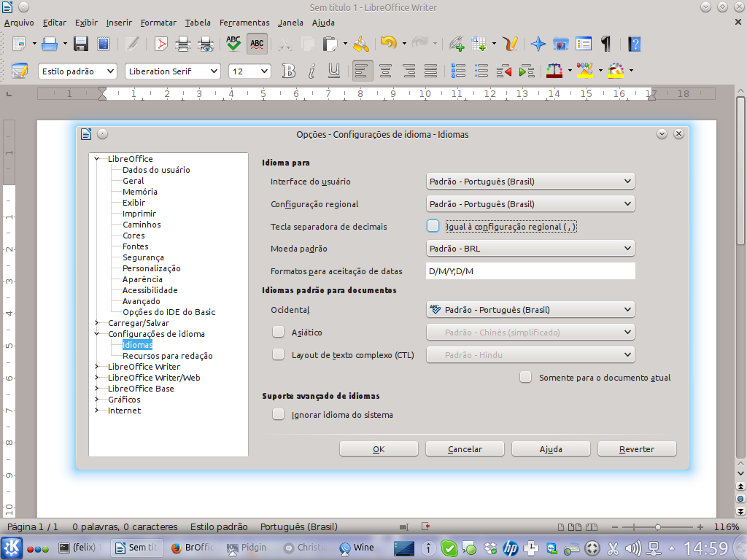Open the Tabela menu
The width and height of the screenshot is (747, 560).
coord(198,23)
